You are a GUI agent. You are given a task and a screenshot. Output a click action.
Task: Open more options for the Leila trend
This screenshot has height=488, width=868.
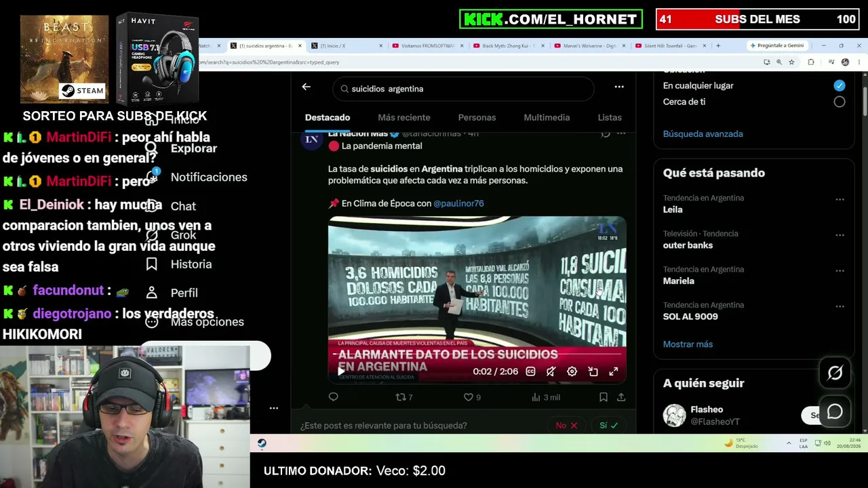point(840,200)
